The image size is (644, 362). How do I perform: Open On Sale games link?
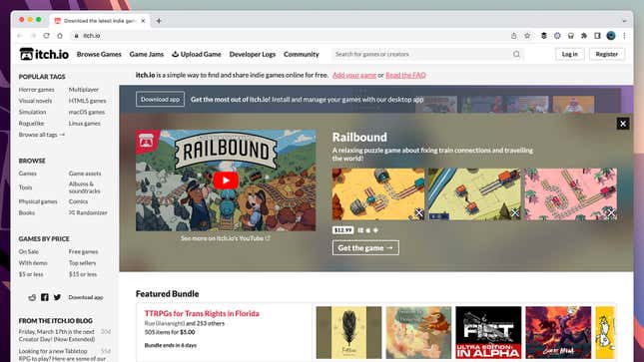point(28,251)
